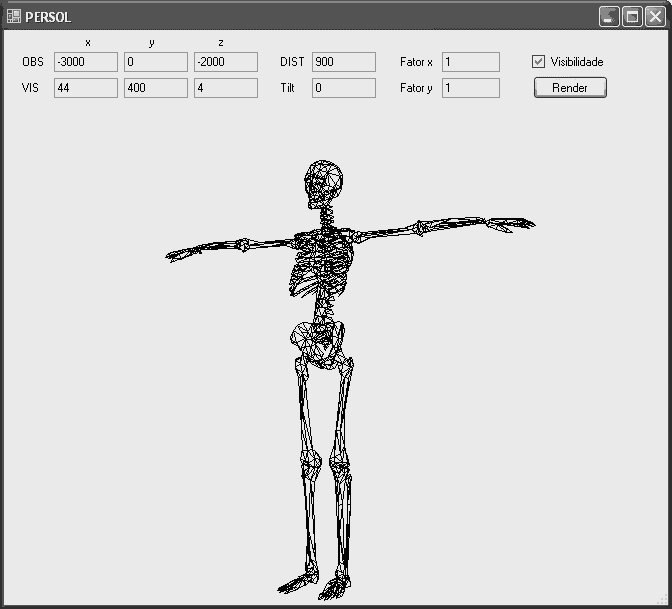
Task: Click the DIST field showing 900
Action: click(x=343, y=62)
